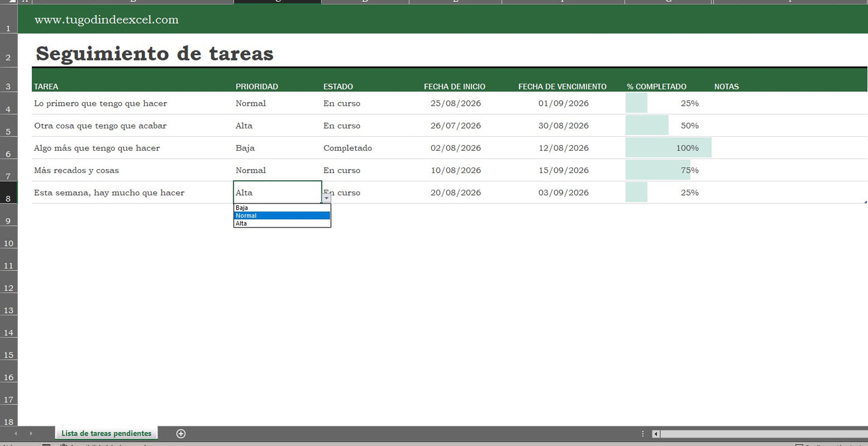Select row header 17
868x446 pixels.
coord(8,394)
